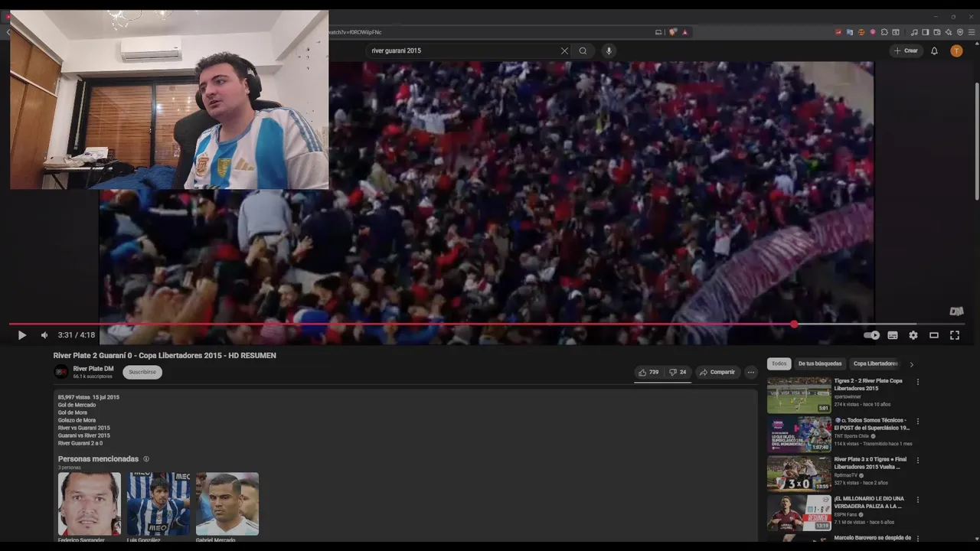Click the 85,997 vistas 15 jul 2015 text
The height and width of the screenshot is (551, 980).
[89, 397]
